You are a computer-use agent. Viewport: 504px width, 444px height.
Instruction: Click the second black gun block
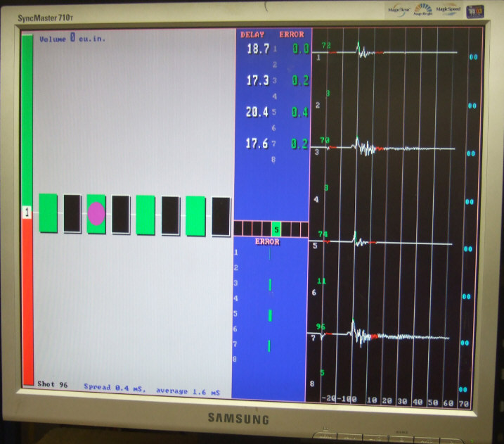point(121,214)
